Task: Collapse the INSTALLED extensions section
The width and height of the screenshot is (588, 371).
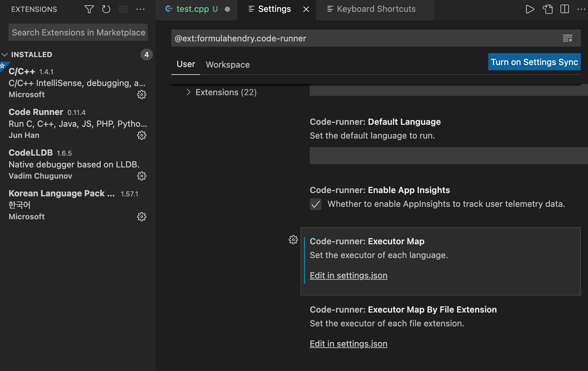Action: coord(5,55)
